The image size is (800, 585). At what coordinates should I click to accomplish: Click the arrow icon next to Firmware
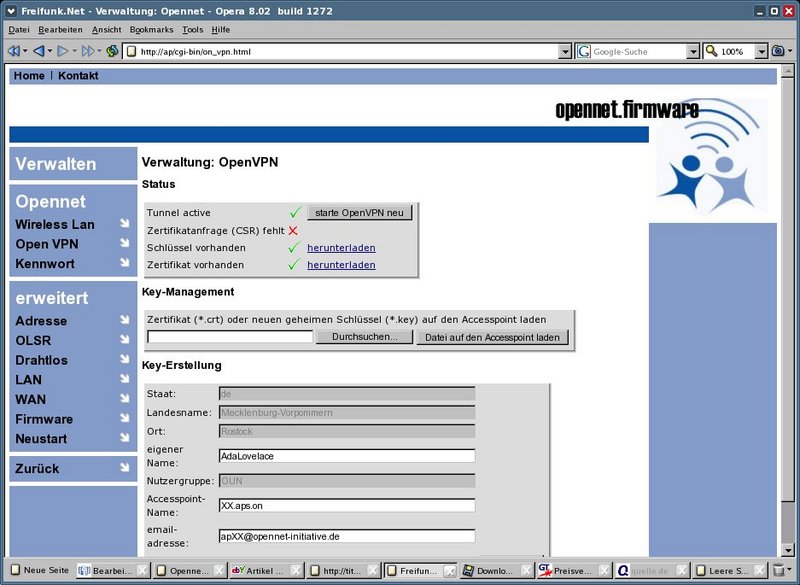(x=124, y=418)
